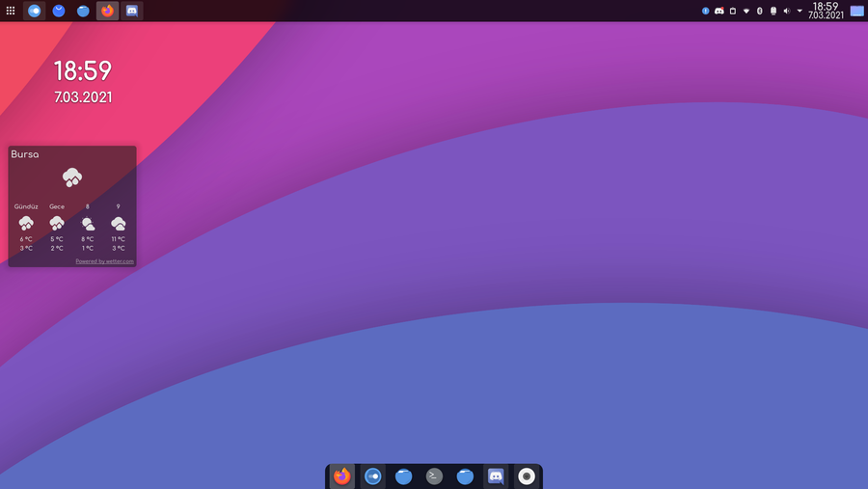Follow the Powered by wetter.com link

pyautogui.click(x=104, y=261)
